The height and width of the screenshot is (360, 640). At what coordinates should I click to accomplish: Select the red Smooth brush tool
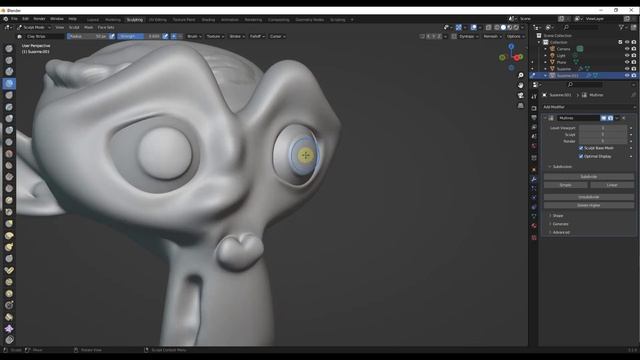(9, 154)
